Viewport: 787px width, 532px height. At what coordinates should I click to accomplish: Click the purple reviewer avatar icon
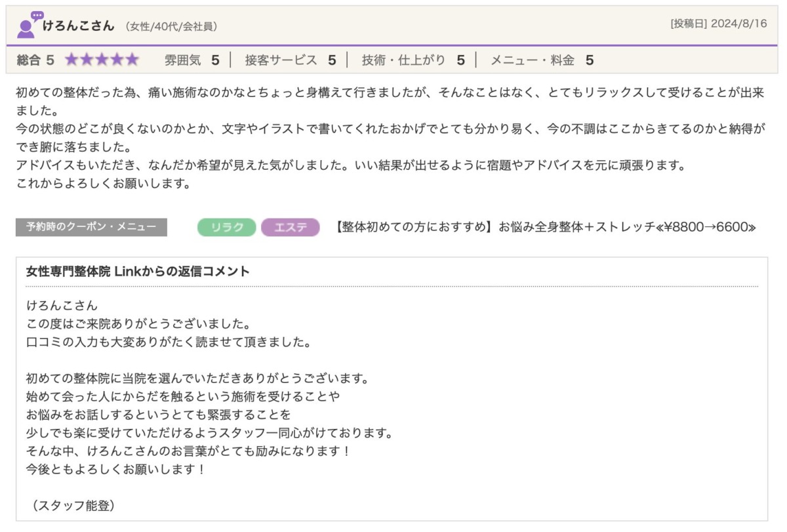tap(27, 26)
